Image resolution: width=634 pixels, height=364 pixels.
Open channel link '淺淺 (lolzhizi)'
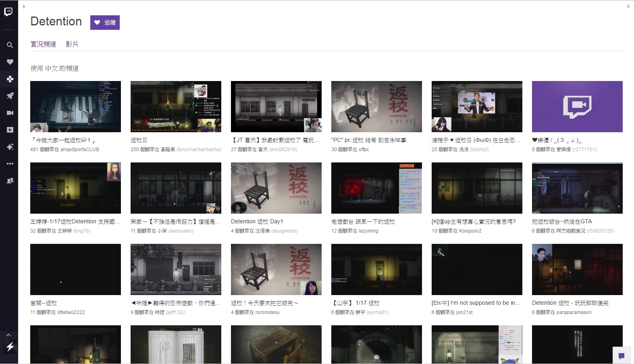[x=474, y=150]
